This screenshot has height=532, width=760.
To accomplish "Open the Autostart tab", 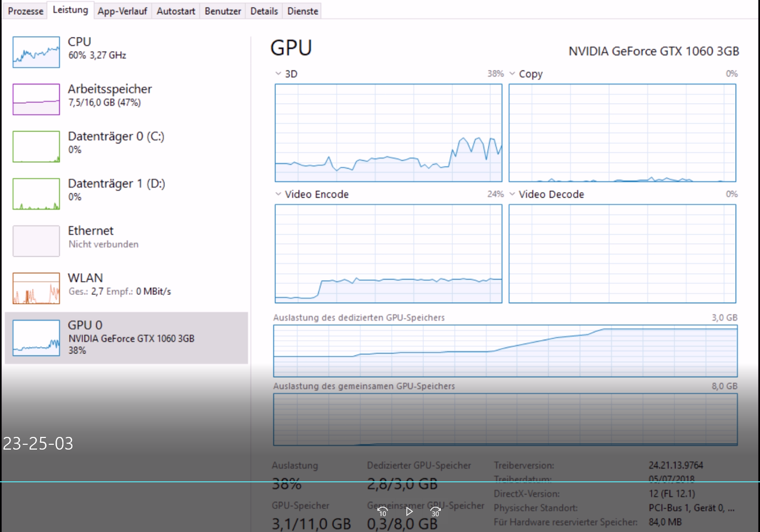I will click(176, 11).
